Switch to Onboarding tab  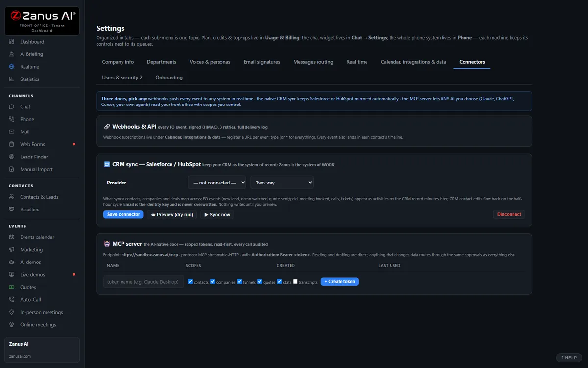click(169, 77)
